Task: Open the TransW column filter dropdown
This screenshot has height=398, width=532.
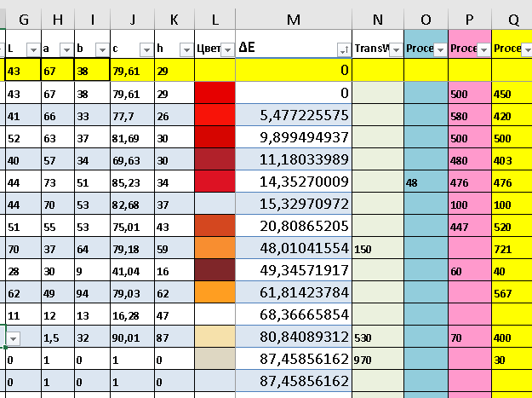Action: pos(396,50)
